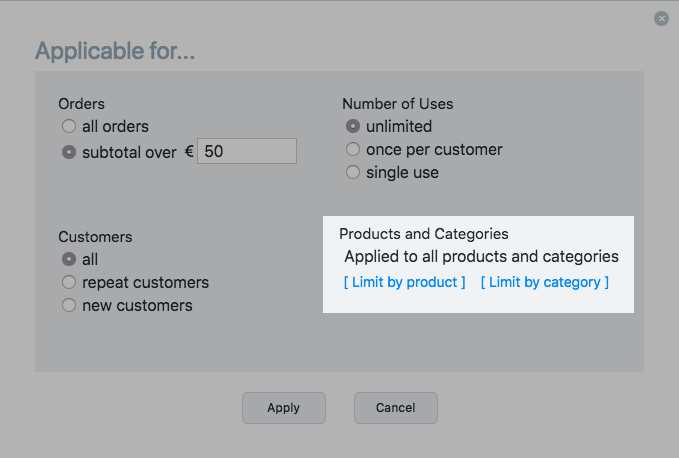Select 'unlimited' number of uses
This screenshot has width=679, height=458.
pyautogui.click(x=352, y=127)
